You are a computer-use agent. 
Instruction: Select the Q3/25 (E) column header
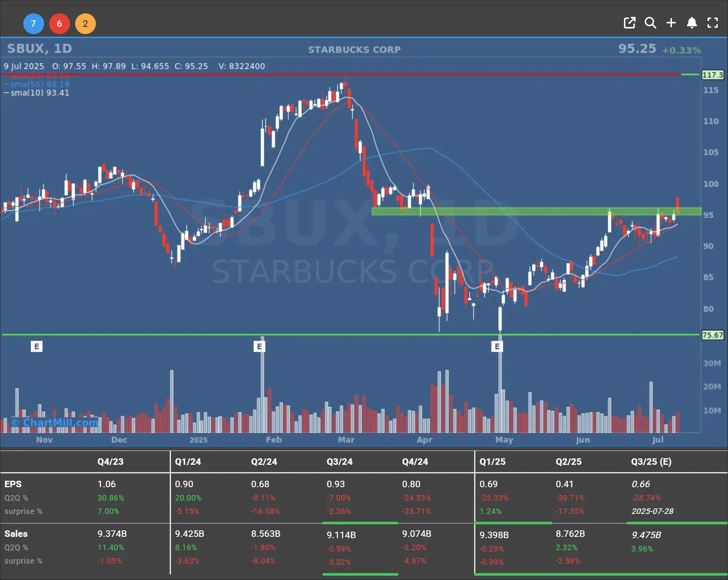[x=651, y=461]
